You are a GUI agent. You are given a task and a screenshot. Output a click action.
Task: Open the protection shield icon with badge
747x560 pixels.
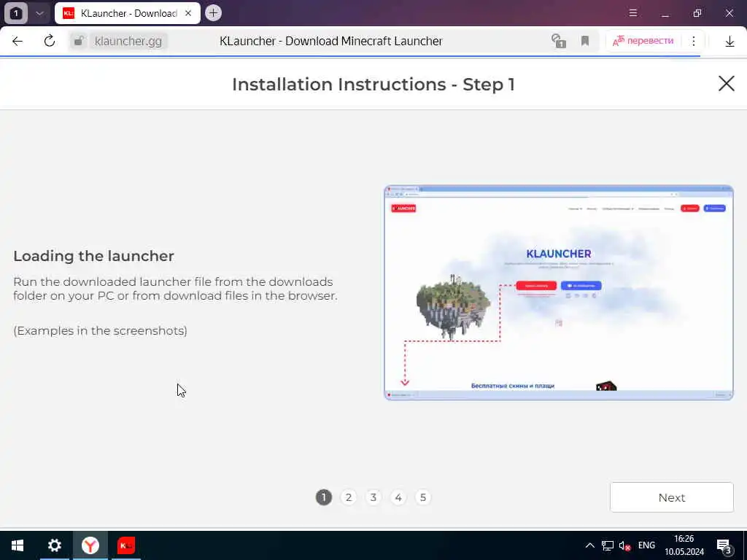pos(558,42)
